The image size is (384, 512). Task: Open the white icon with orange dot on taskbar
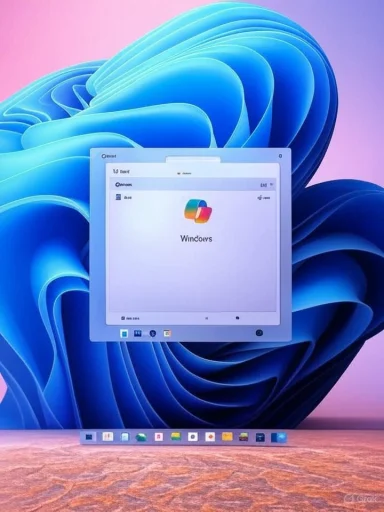210,437
